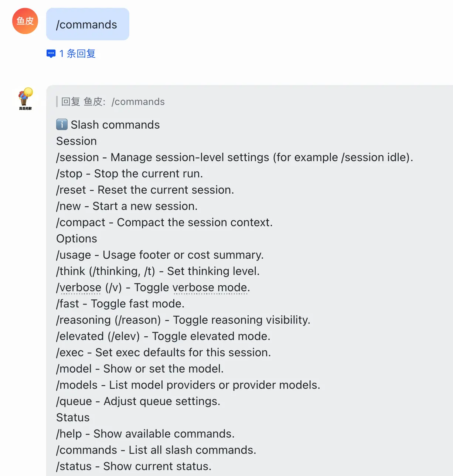
Task: Click the /fast Toggle fast mode line
Action: click(120, 304)
